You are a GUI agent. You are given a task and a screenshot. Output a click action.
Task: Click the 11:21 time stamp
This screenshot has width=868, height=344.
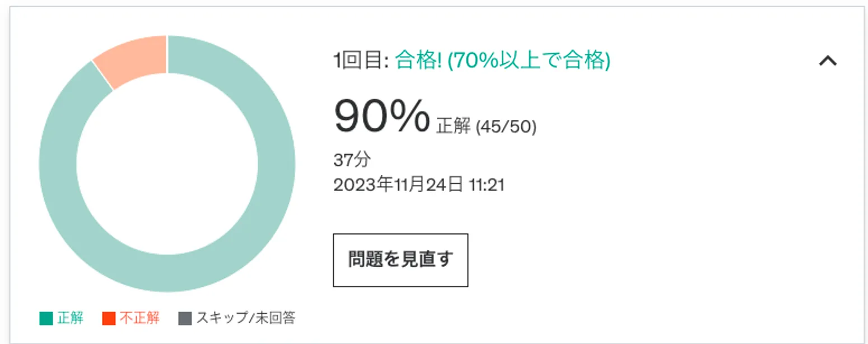click(x=486, y=185)
